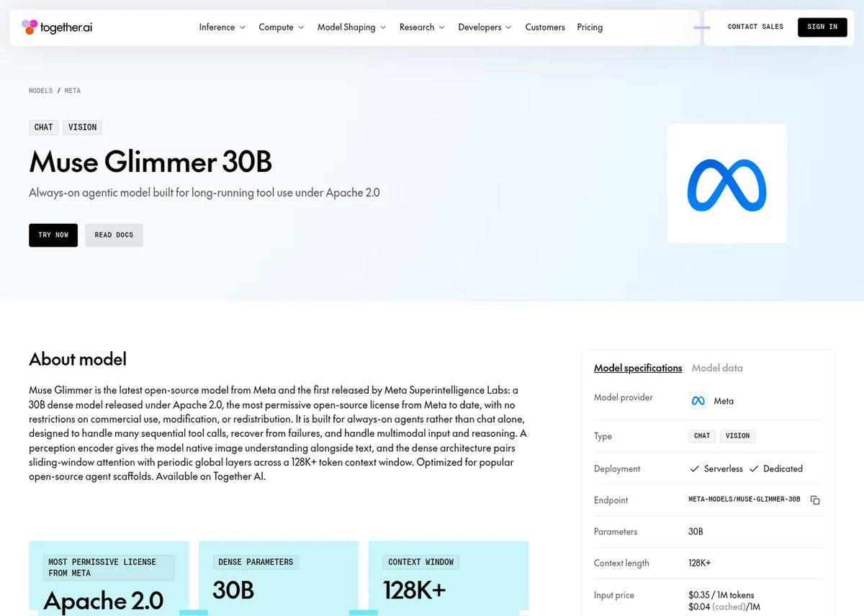Click the Sign In button
The height and width of the screenshot is (616, 864).
point(822,27)
